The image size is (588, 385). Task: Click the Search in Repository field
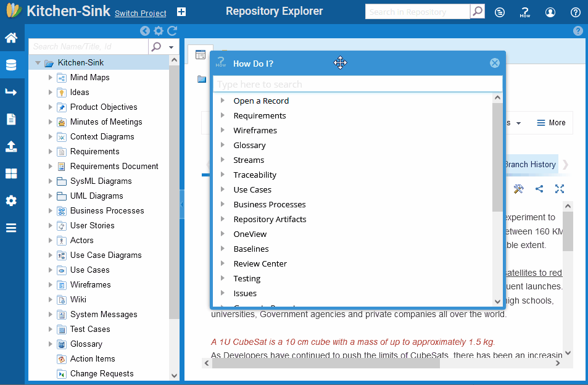pyautogui.click(x=417, y=12)
